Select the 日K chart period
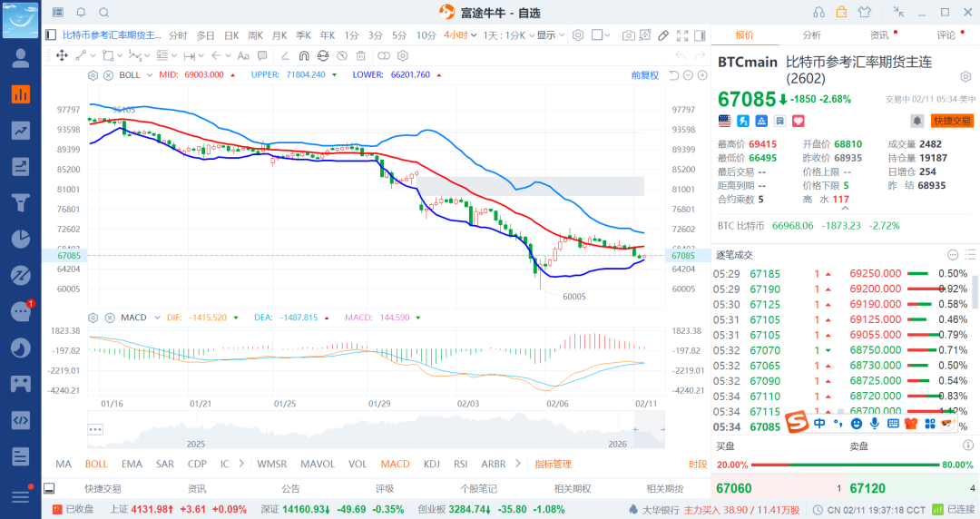Screen dimensions: 980x519 coord(231,35)
